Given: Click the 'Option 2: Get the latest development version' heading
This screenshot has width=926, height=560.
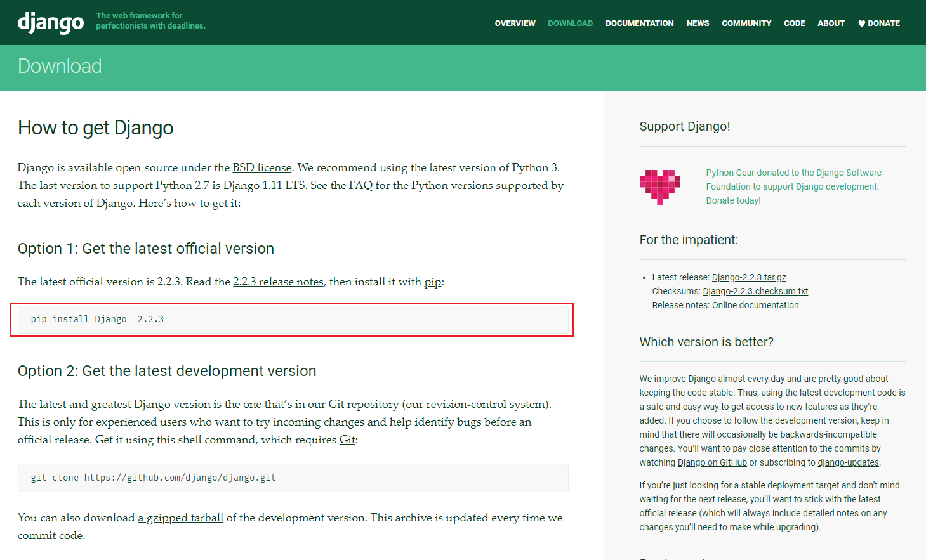Looking at the screenshot, I should point(167,371).
